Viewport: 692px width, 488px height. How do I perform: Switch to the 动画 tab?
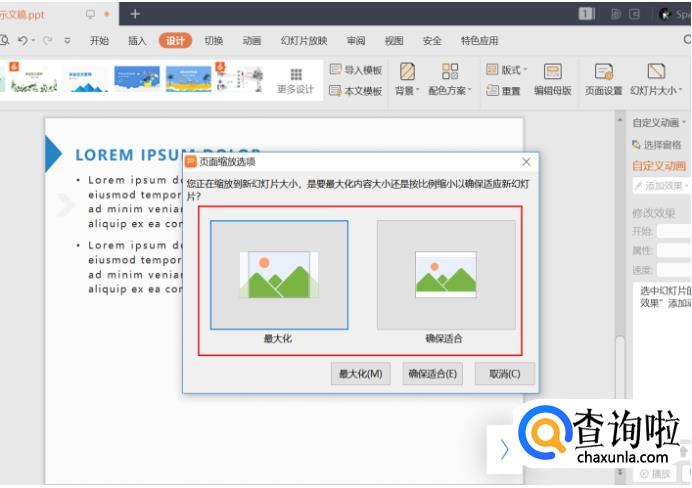coord(252,41)
